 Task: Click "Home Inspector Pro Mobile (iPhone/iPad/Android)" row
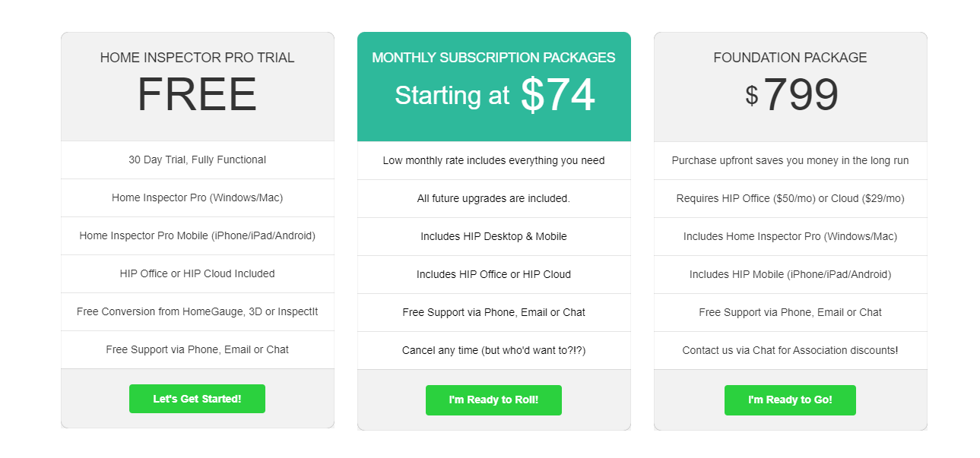pyautogui.click(x=197, y=235)
